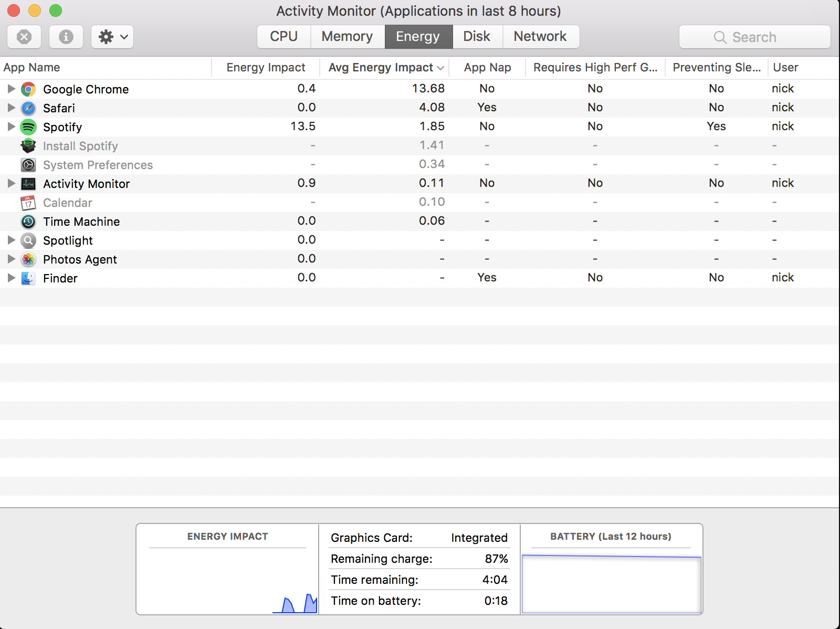Sort by Energy Impact column header

coord(266,67)
